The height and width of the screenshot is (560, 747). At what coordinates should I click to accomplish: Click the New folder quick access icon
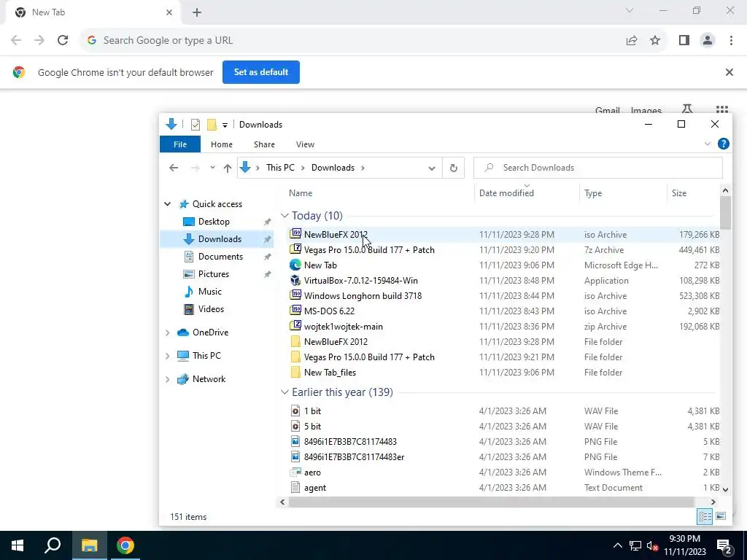click(x=212, y=125)
